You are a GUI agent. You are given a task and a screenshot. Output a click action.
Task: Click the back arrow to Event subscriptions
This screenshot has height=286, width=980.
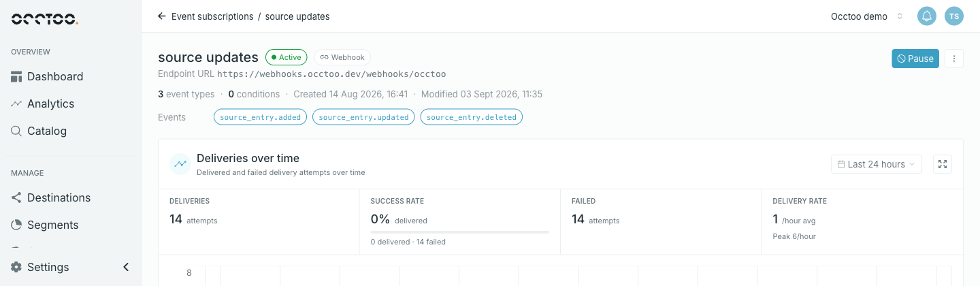[x=161, y=16]
